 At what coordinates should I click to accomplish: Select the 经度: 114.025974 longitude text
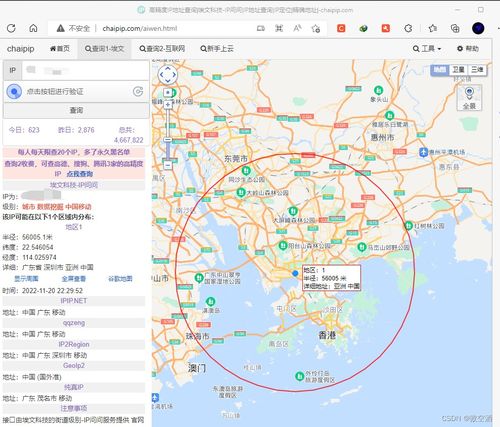[x=29, y=257]
